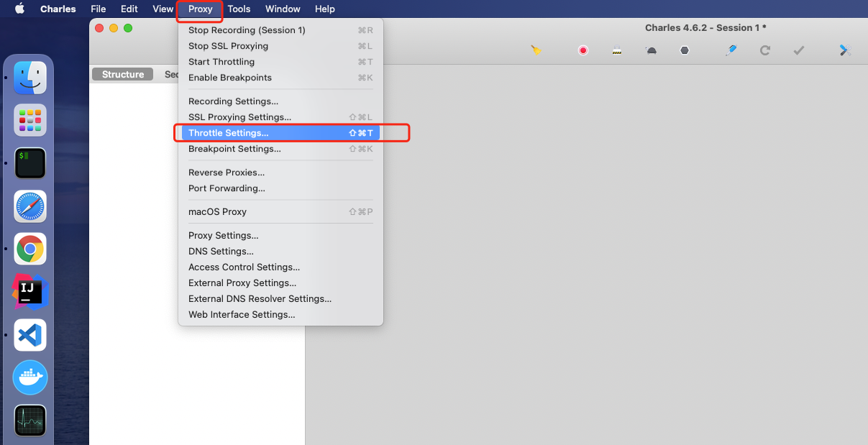The image size is (868, 445).
Task: Toggle SSL proxying padlock icon
Action: [617, 50]
